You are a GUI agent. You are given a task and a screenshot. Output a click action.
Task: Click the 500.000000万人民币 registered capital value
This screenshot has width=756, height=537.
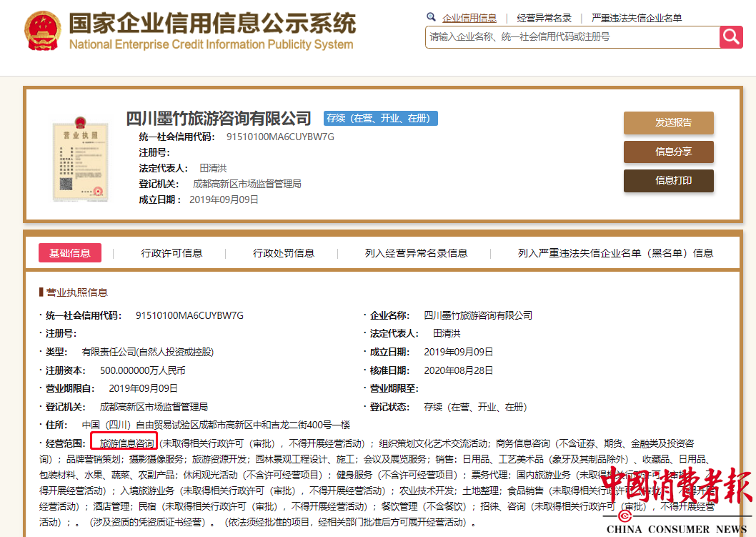click(x=143, y=370)
